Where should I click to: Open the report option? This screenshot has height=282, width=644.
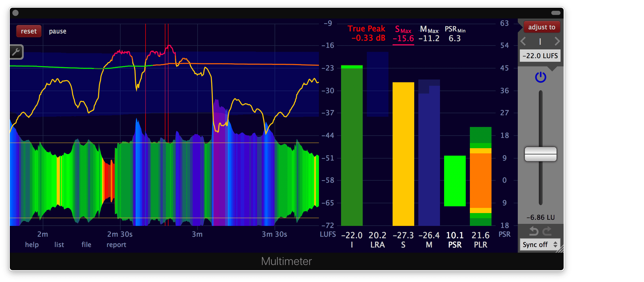click(116, 245)
